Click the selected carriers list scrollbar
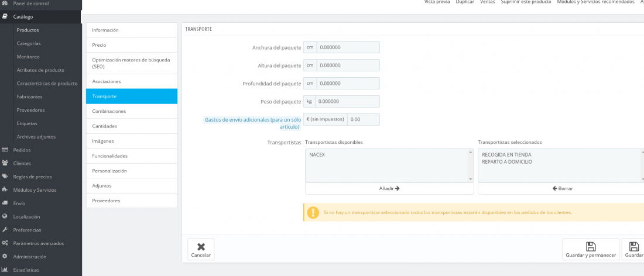Screen dimensions: 644x276 [x=642, y=165]
